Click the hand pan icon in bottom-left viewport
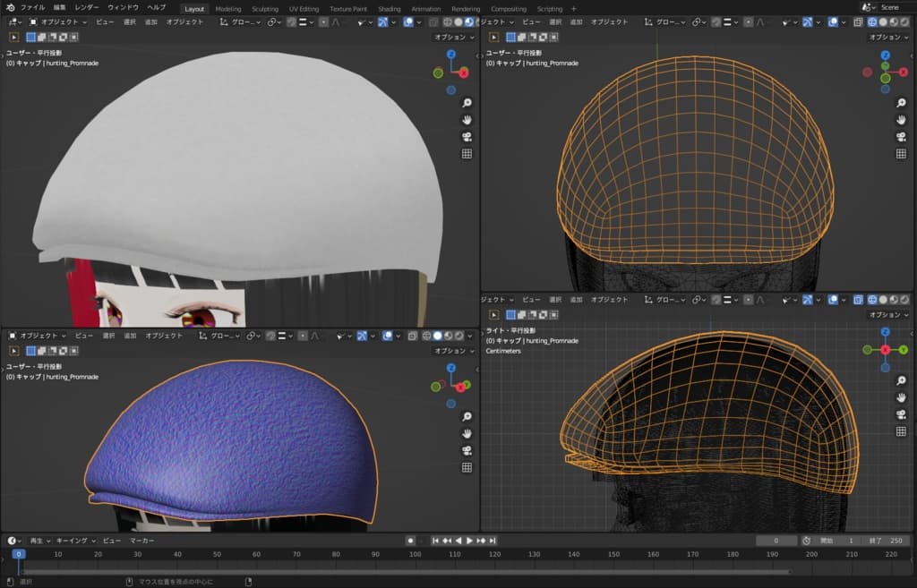917x588 pixels. tap(467, 433)
